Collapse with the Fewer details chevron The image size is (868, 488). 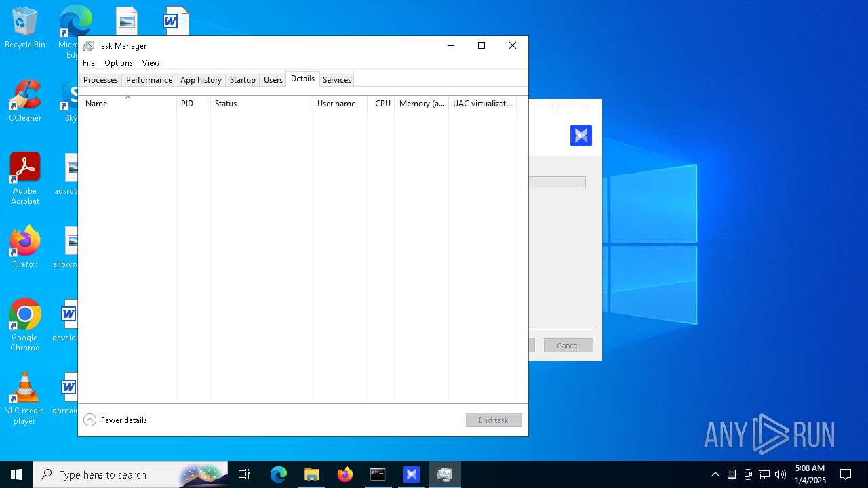click(90, 420)
